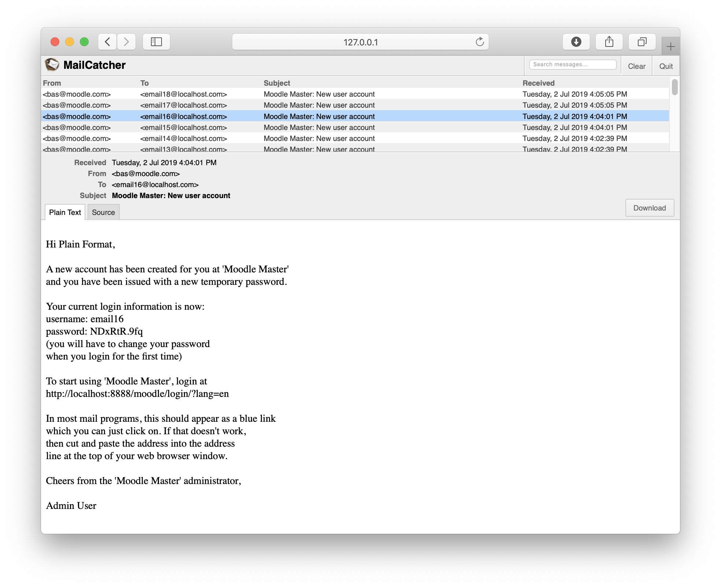Click the login URL in the email body
Viewport: 721px width, 588px height.
click(x=137, y=394)
